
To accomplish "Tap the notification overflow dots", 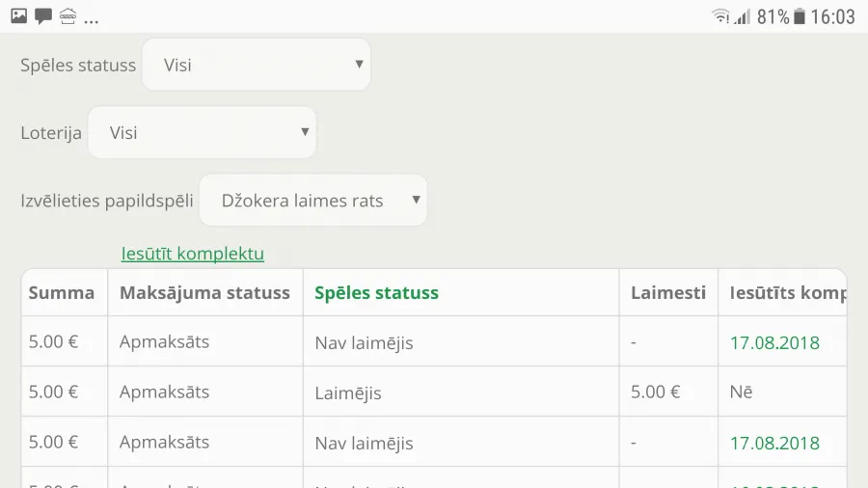I will [92, 22].
